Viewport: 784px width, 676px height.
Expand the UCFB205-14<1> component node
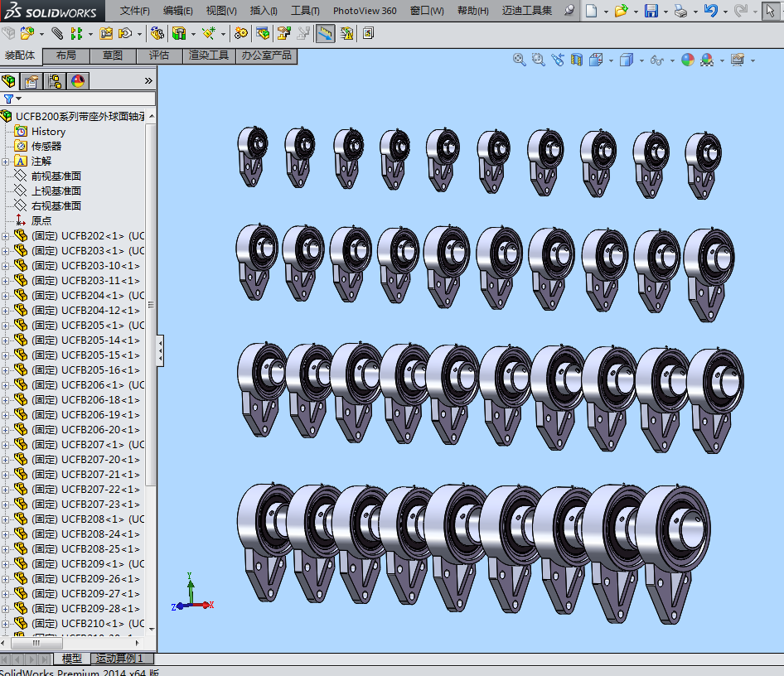click(5, 340)
